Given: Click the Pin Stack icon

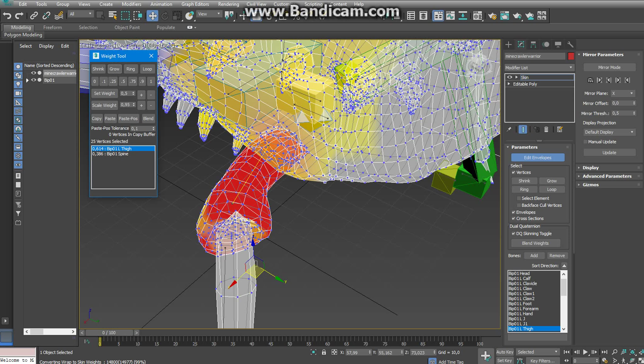Looking at the screenshot, I should tap(509, 129).
